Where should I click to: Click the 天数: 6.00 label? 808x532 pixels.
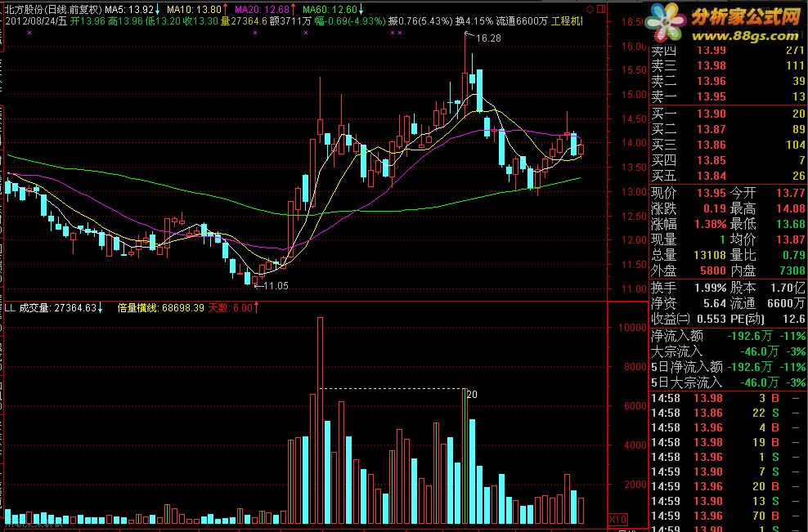click(230, 308)
